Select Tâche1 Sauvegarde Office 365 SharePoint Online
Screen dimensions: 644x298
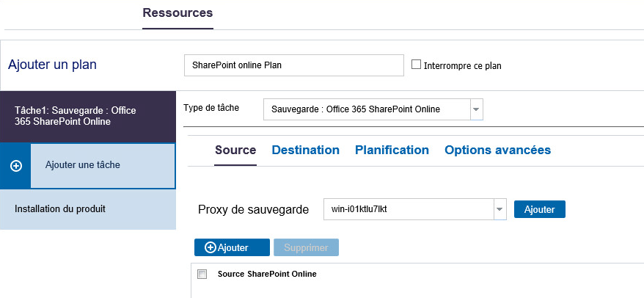click(88, 116)
